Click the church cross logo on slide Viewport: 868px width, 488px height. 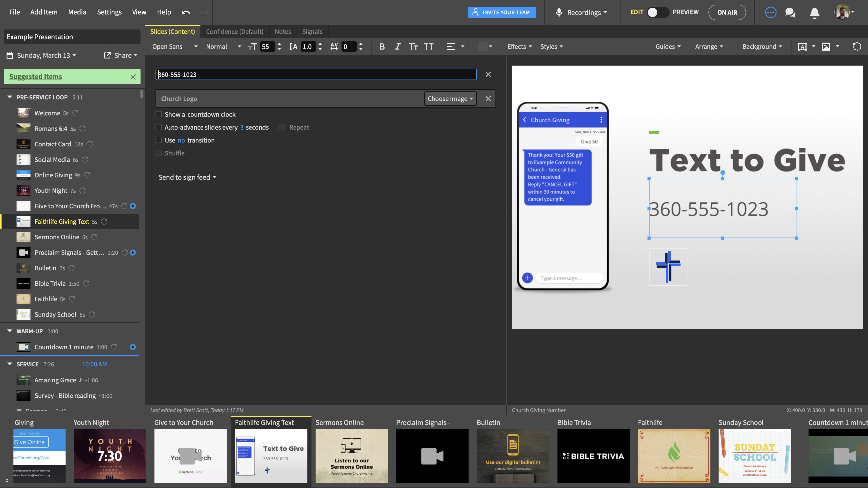tap(668, 267)
